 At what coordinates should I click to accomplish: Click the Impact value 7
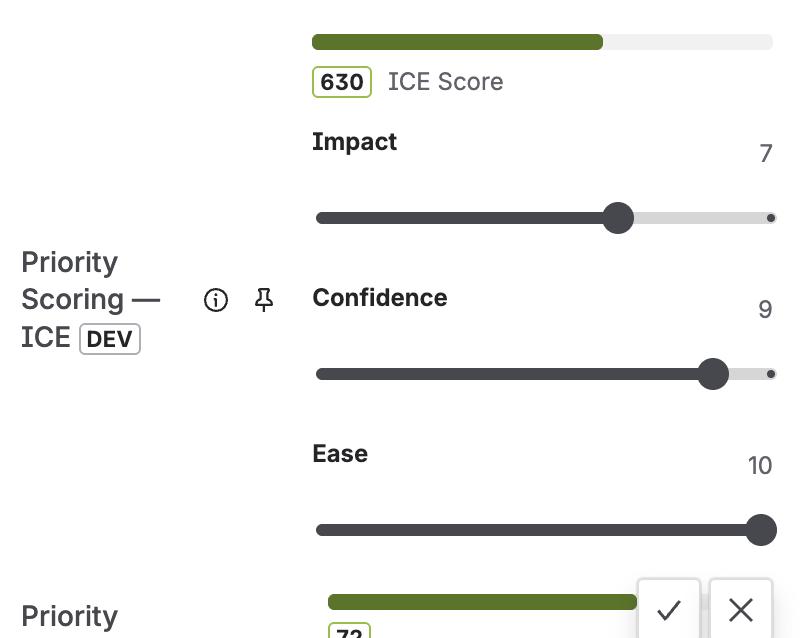pos(765,153)
